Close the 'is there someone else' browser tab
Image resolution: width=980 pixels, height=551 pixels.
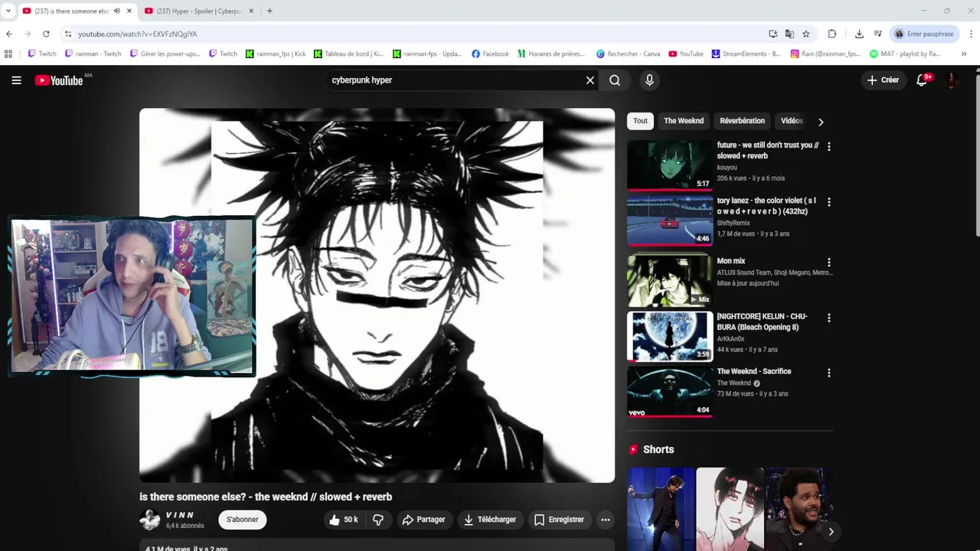[x=129, y=11]
